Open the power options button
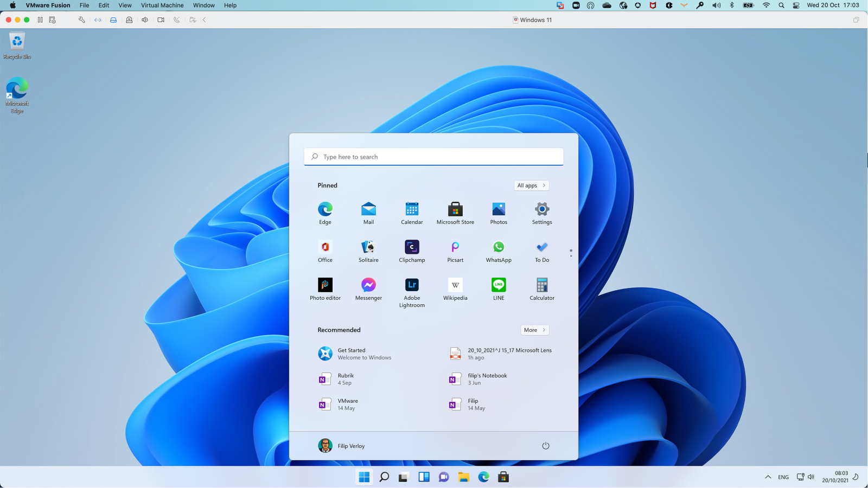 [x=546, y=446]
